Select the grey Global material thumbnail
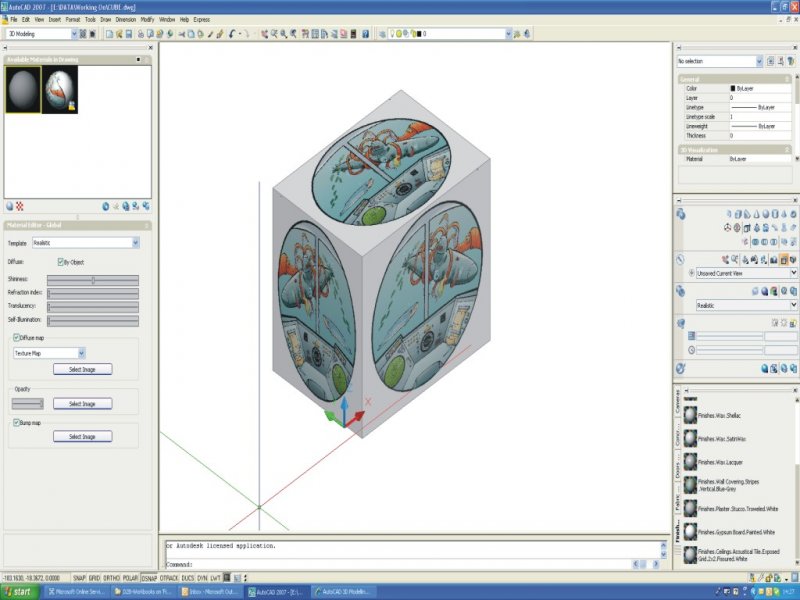 click(x=23, y=89)
